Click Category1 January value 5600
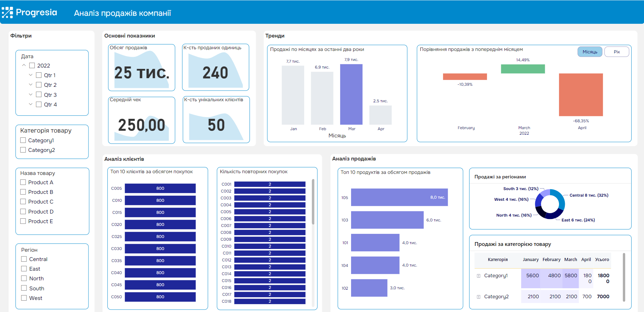The height and width of the screenshot is (312, 644). pos(532,275)
